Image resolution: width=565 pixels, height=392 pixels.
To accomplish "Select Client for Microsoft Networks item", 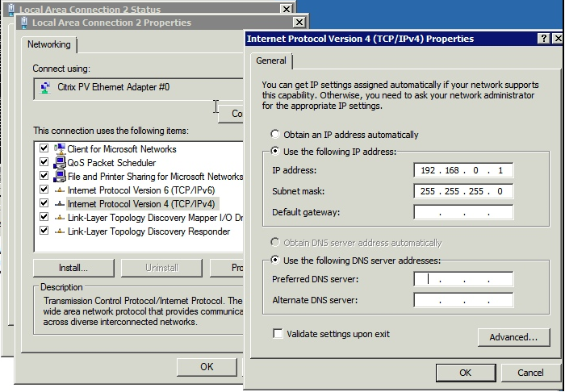I will click(x=122, y=149).
